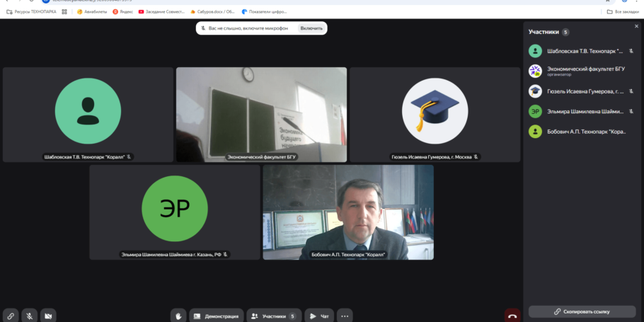Click Скопировать ссылку button in participants panel
Viewport: 644px width, 322px height.
click(x=582, y=311)
